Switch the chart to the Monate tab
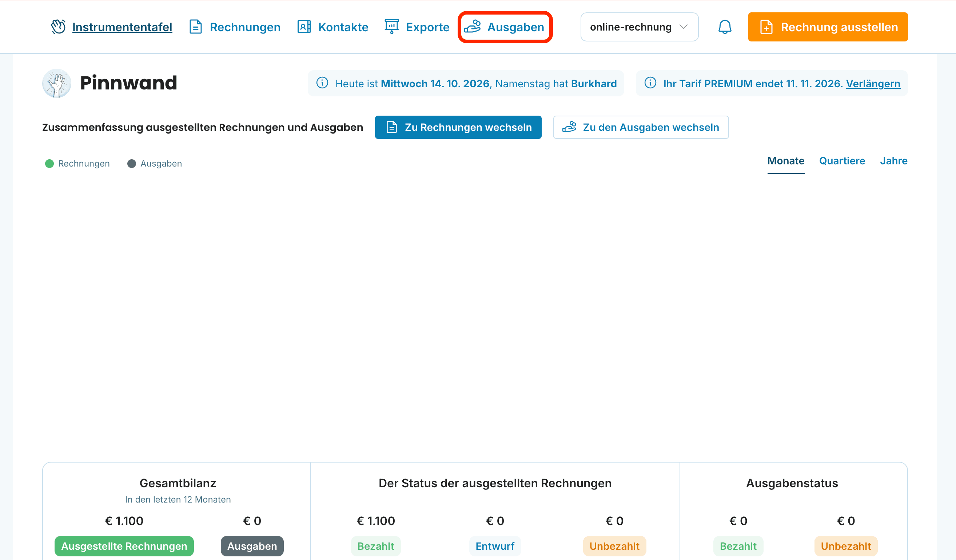 (786, 161)
